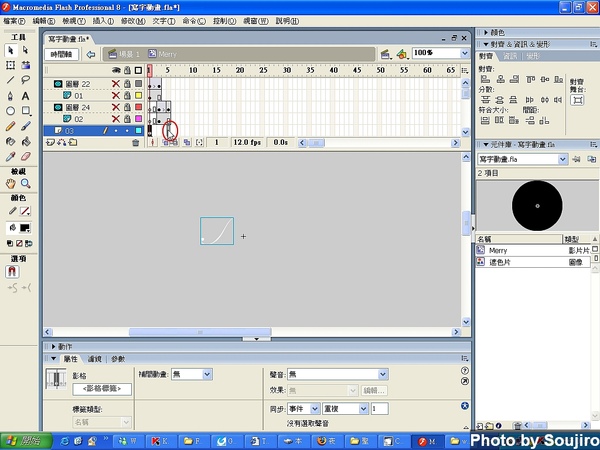
Task: Click the Windows Start button
Action: [x=22, y=440]
